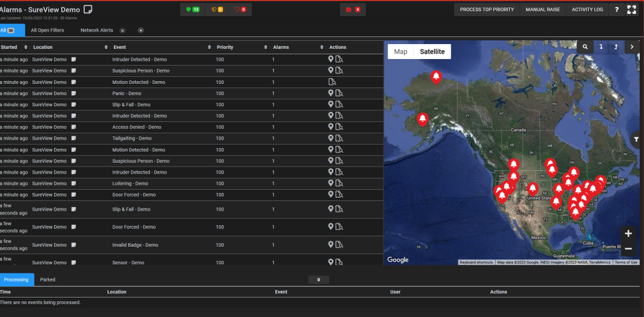Preview the Access Denied - Demo alarm

point(339,127)
